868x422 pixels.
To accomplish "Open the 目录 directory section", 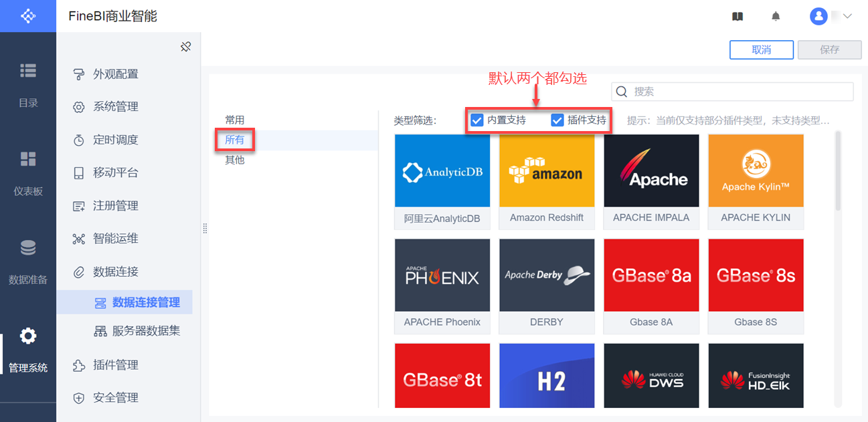I will 28,86.
